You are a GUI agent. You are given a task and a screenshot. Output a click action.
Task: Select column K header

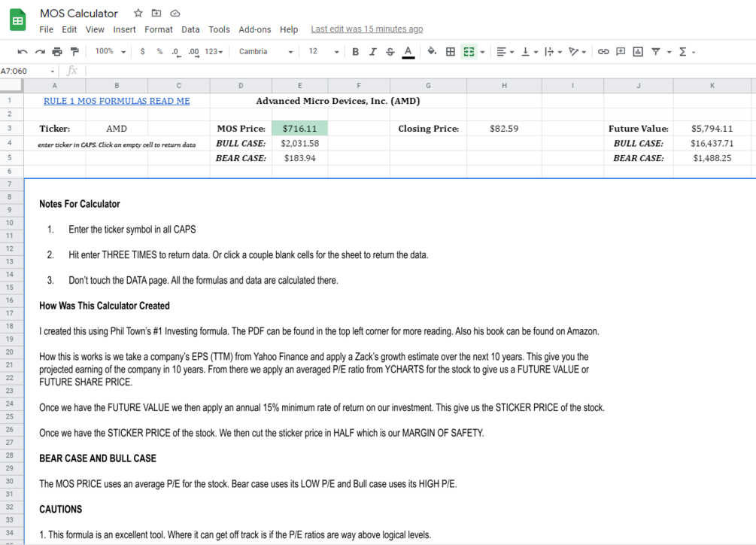[x=712, y=85]
